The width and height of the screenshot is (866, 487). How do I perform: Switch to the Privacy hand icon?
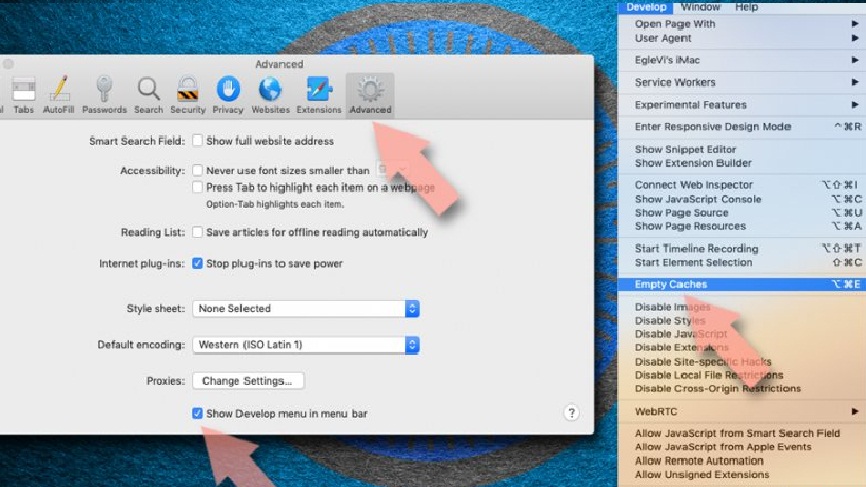pyautogui.click(x=228, y=94)
